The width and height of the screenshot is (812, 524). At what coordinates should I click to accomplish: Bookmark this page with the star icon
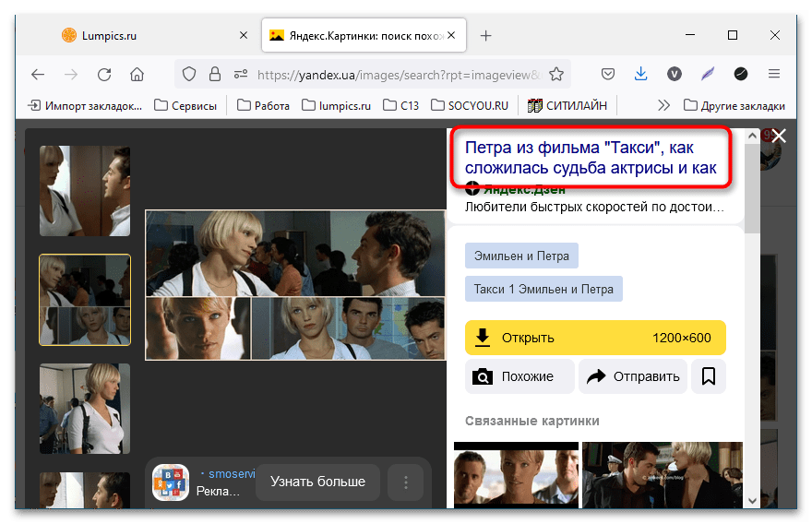tap(557, 75)
